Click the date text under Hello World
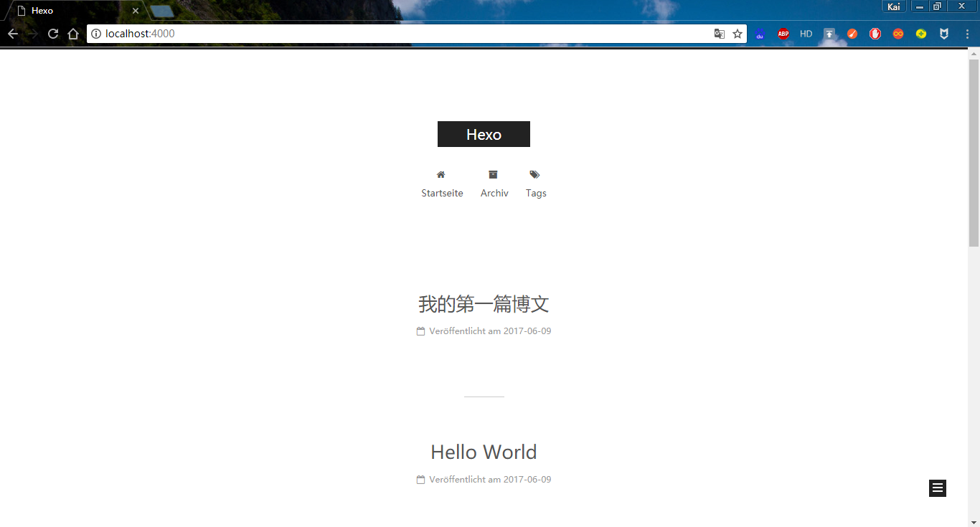The width and height of the screenshot is (980, 527). 490,480
